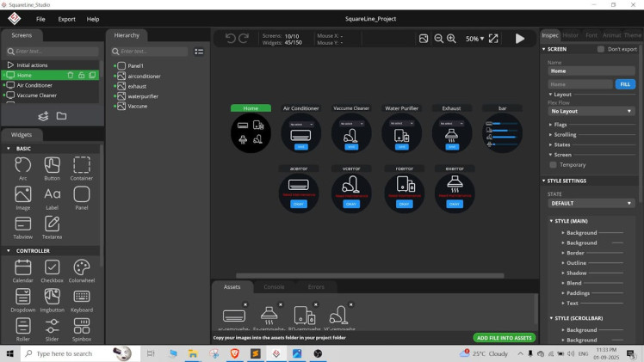Open the DEFAULT state dropdown
The width and height of the screenshot is (644, 362).
point(592,203)
